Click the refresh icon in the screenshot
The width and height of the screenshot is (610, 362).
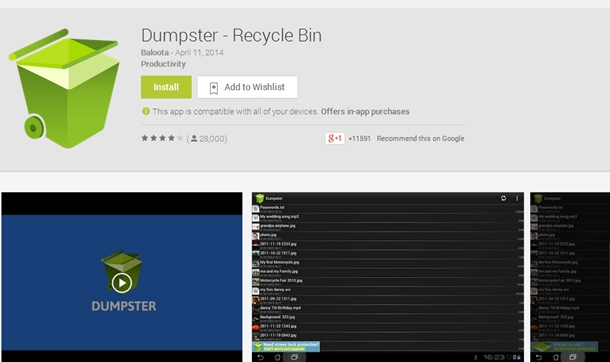pos(503,198)
